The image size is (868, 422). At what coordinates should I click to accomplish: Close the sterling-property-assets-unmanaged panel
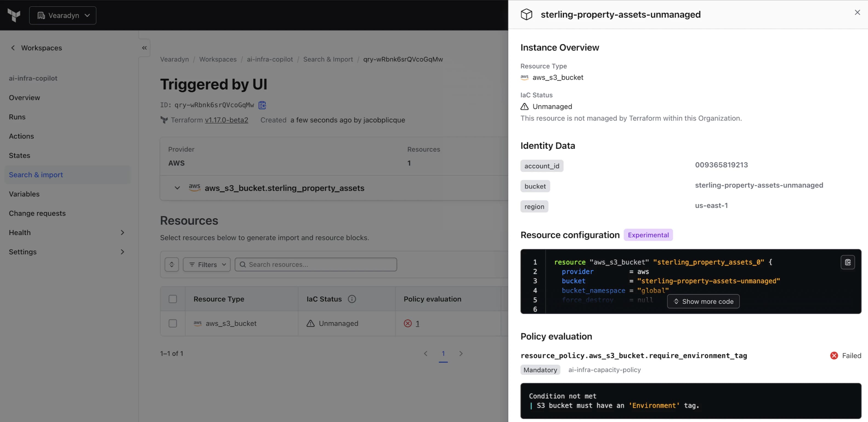pyautogui.click(x=857, y=12)
